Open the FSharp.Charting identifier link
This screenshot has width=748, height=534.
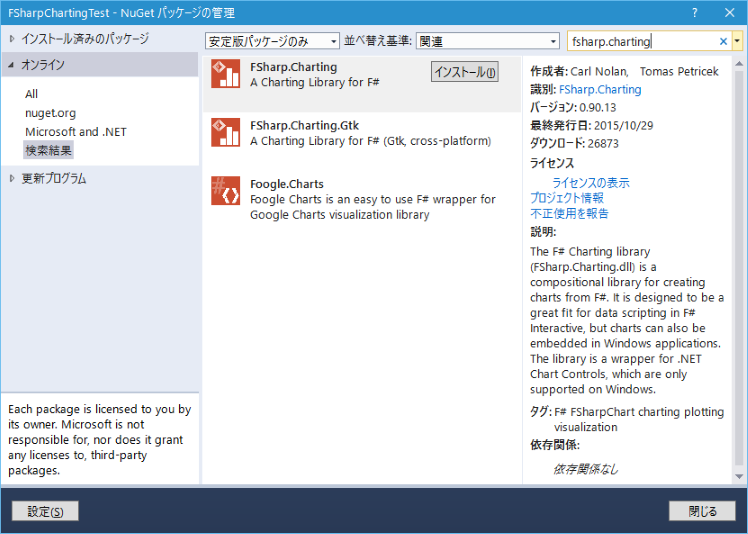click(x=600, y=89)
